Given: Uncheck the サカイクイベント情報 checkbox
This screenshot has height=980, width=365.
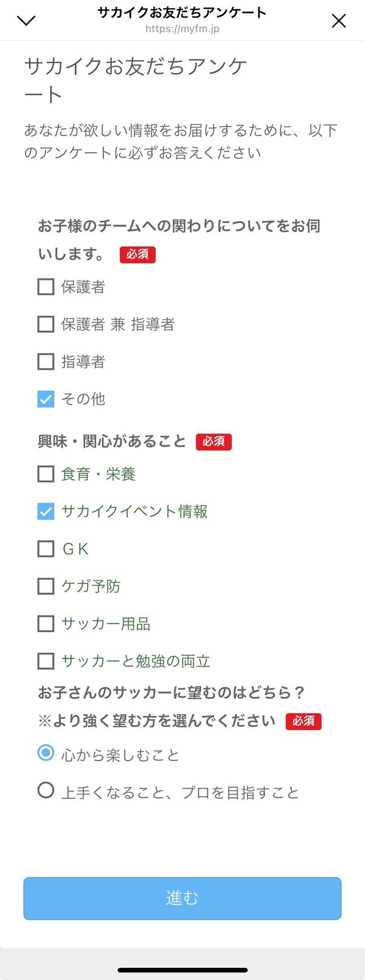Looking at the screenshot, I should (x=46, y=512).
